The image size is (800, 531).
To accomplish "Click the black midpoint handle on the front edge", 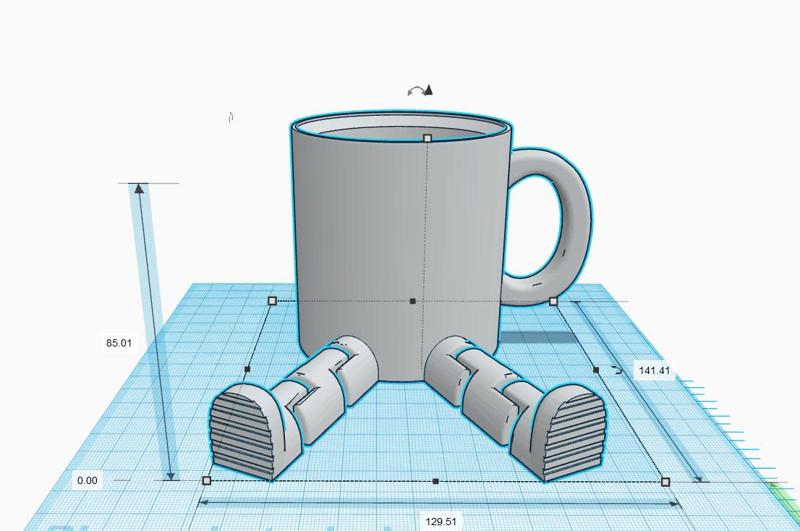I will [435, 481].
